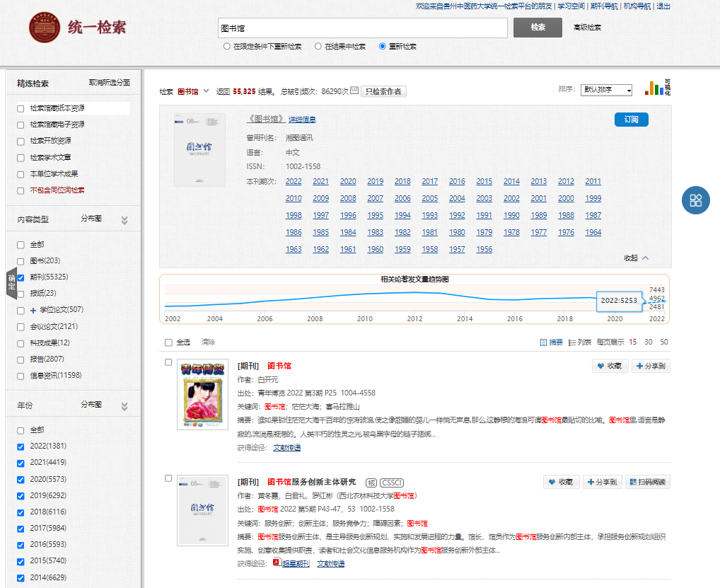Switch to 摘要 view icon

[543, 342]
